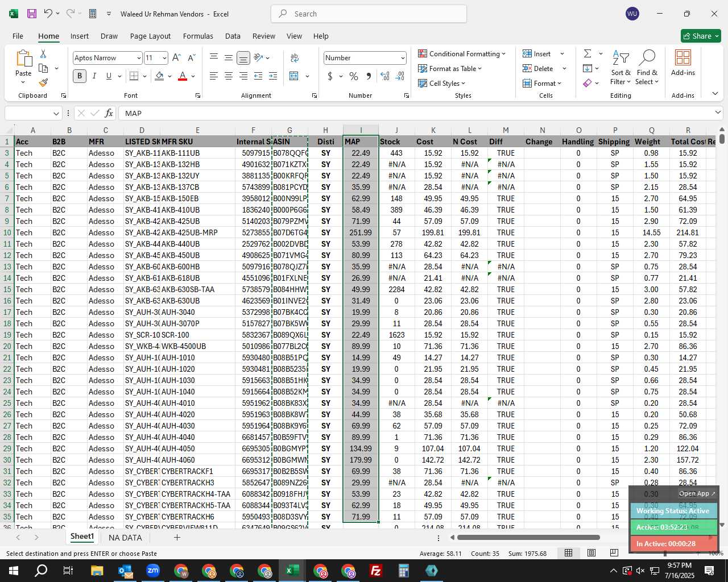Increase font size with larger A icon

point(176,57)
